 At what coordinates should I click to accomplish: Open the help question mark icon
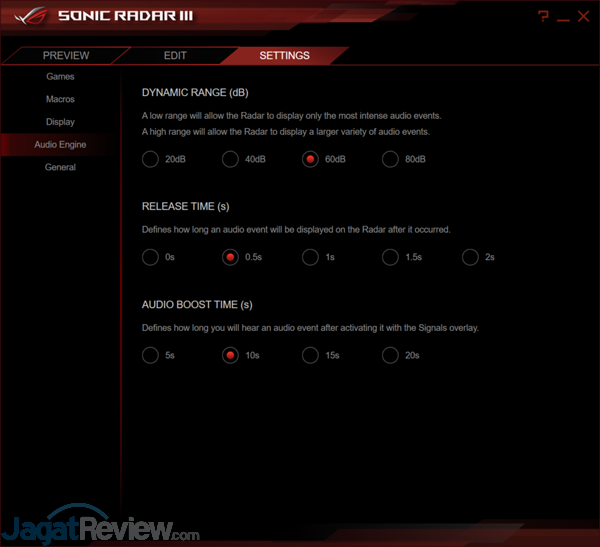[x=543, y=16]
